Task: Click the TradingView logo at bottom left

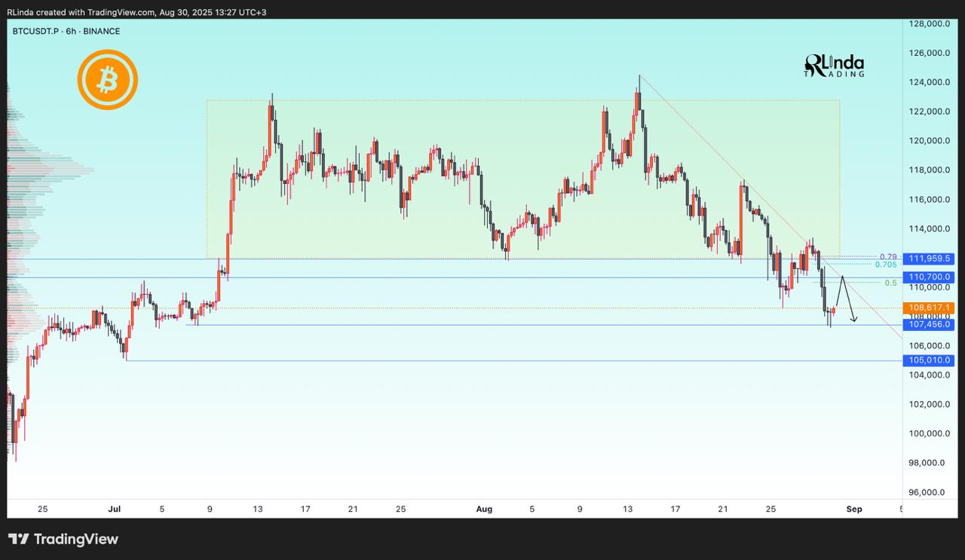Action: click(x=63, y=539)
